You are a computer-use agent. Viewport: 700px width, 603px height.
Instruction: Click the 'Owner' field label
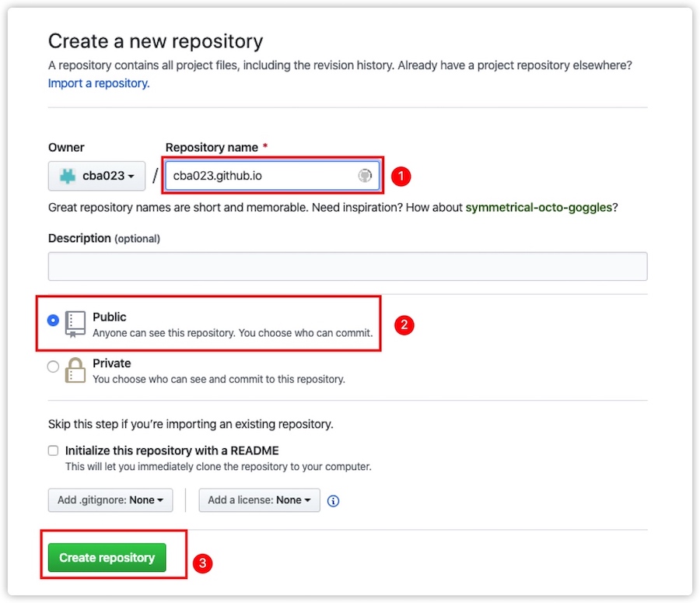pyautogui.click(x=66, y=147)
